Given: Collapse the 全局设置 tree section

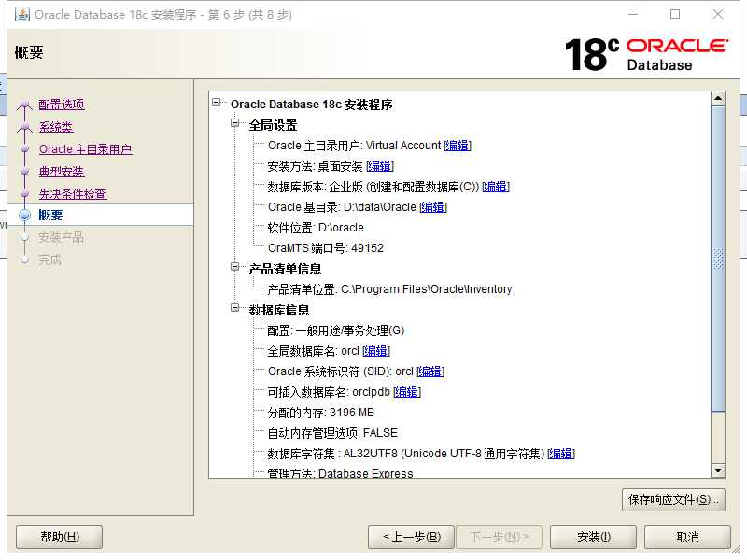Looking at the screenshot, I should click(x=235, y=123).
